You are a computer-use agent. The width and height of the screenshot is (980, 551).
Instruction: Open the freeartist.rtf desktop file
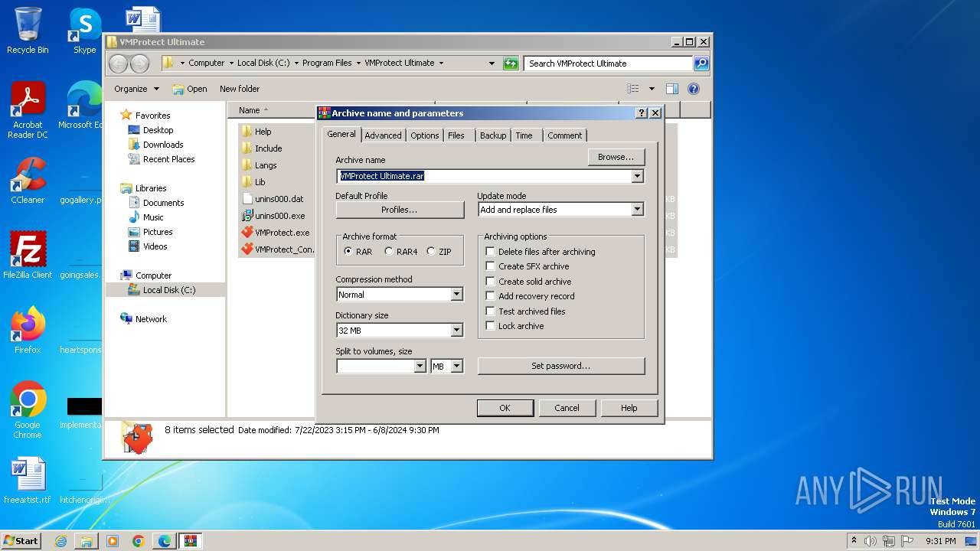coord(28,480)
